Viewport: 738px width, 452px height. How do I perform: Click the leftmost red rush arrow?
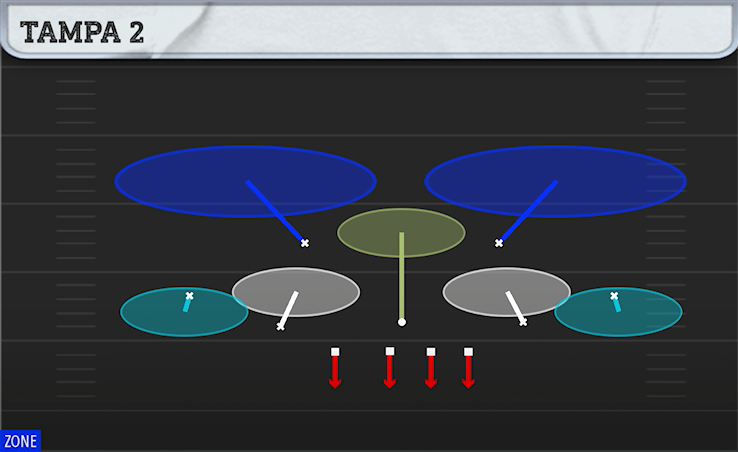[x=335, y=372]
